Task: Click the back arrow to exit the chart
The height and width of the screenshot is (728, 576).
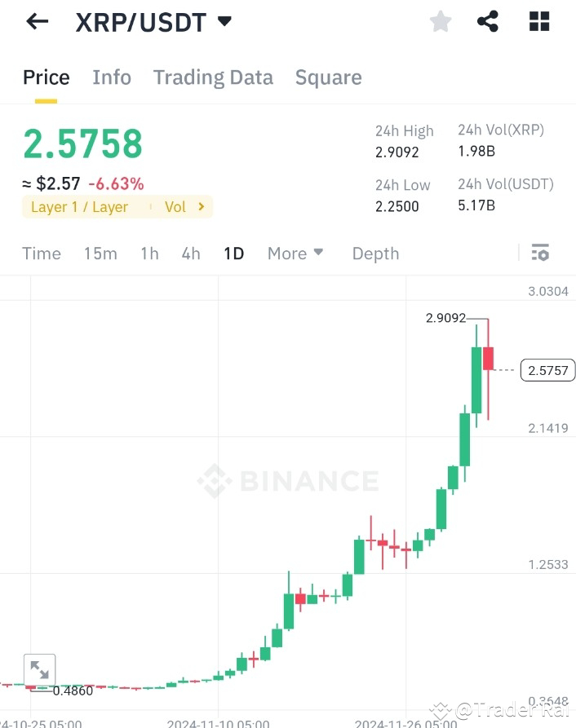Action: coord(37,21)
